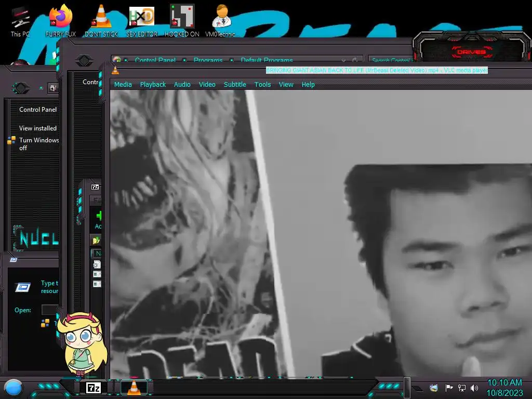
Task: Click the Star Butterfly desktop mascot
Action: (x=83, y=344)
